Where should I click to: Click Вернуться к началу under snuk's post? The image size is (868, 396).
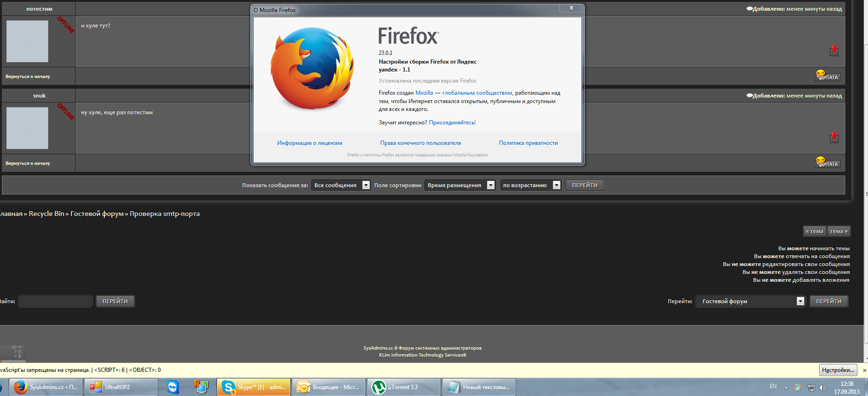click(x=28, y=163)
